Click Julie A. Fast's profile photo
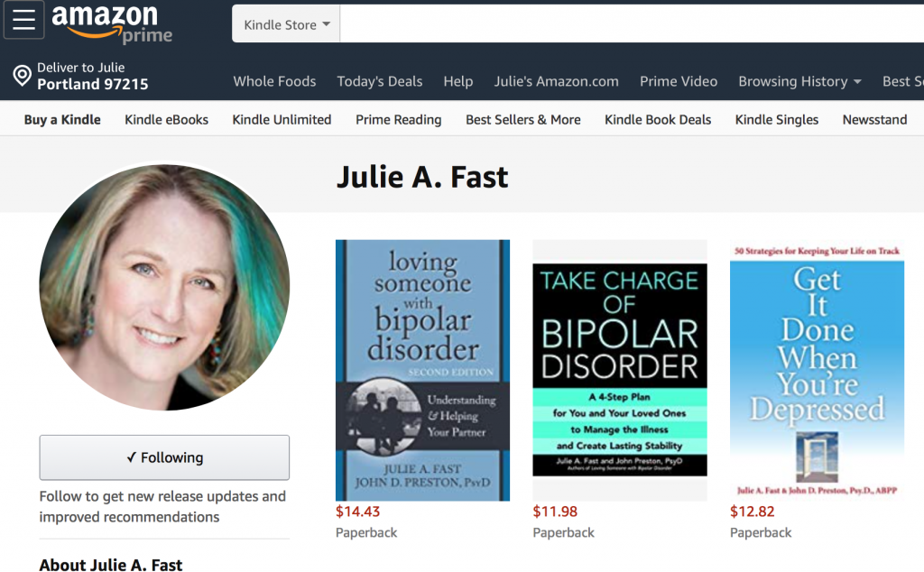This screenshot has width=924, height=572. pos(164,288)
